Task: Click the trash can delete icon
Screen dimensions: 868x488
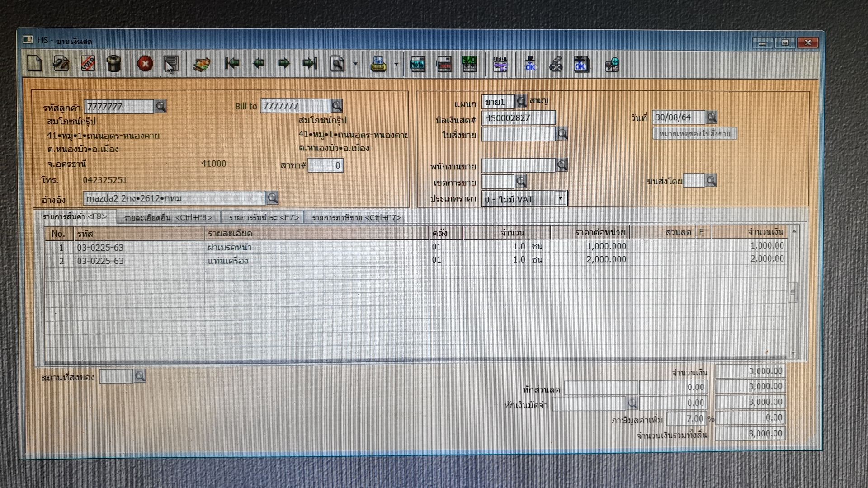Action: click(x=114, y=63)
